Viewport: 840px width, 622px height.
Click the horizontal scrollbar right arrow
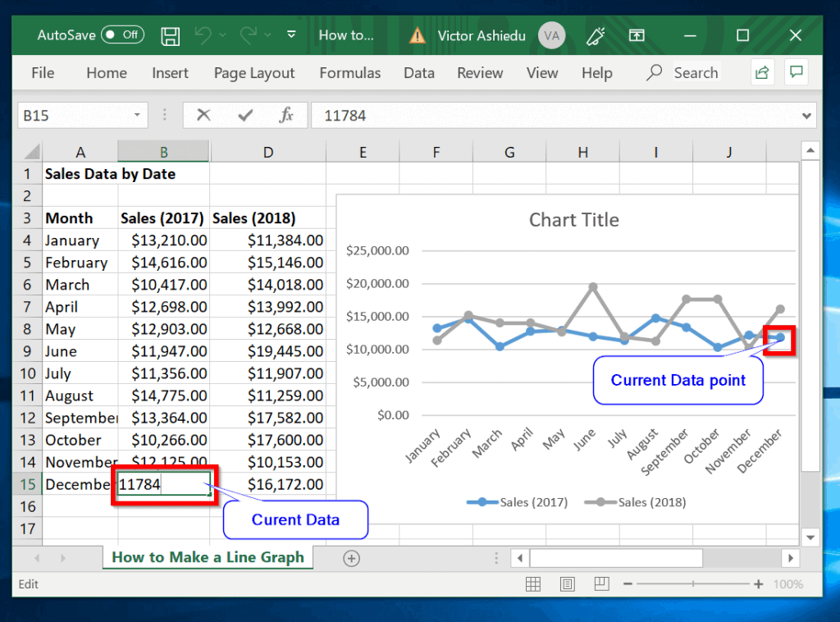[790, 558]
